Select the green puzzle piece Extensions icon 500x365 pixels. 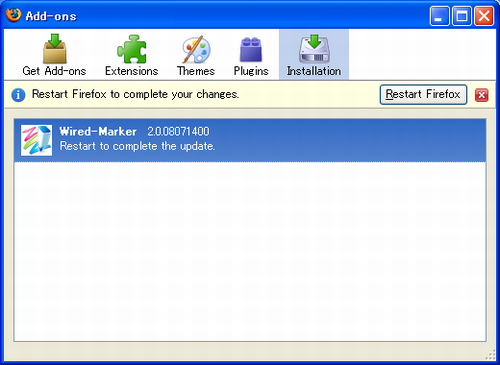pos(132,49)
